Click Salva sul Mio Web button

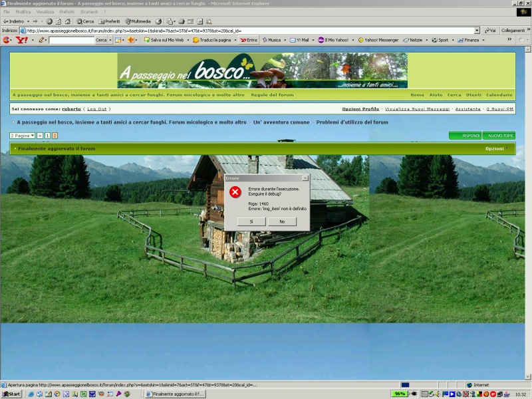pos(163,40)
